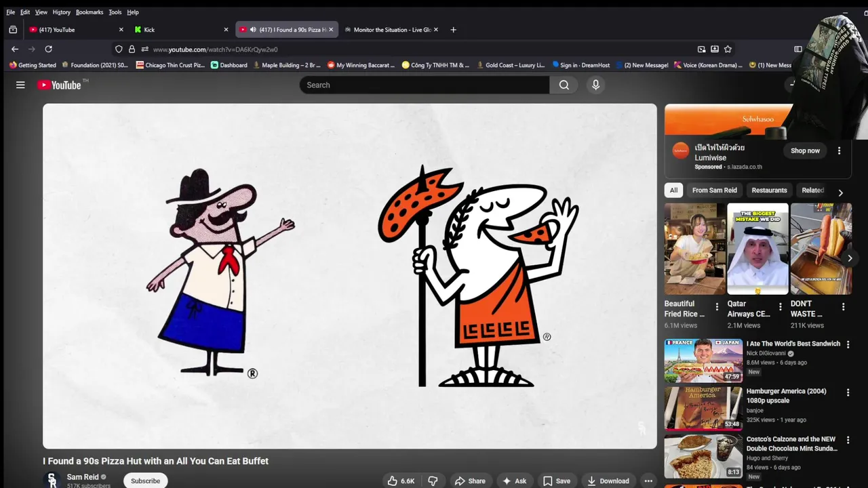Toggle the browser sidebar icon

[x=798, y=49]
